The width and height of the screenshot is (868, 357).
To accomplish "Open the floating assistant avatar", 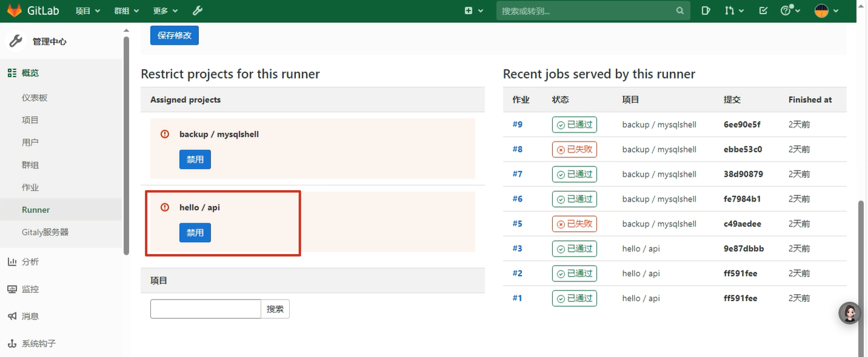I will (x=849, y=313).
